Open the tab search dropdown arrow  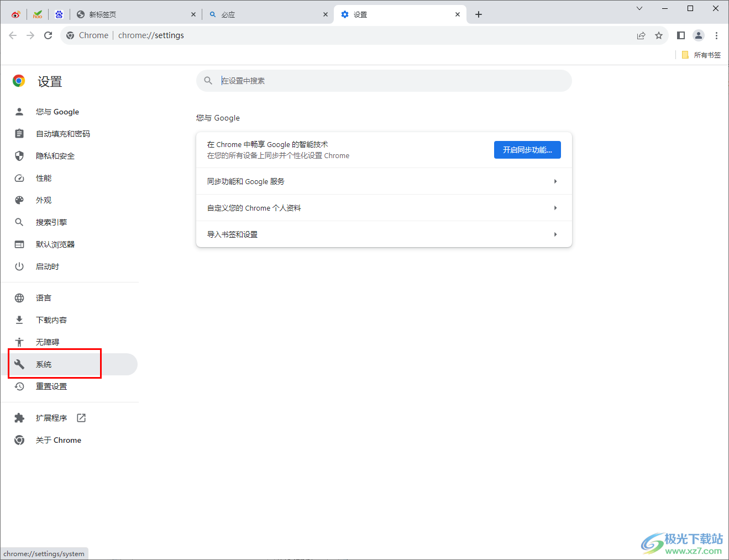(639, 8)
